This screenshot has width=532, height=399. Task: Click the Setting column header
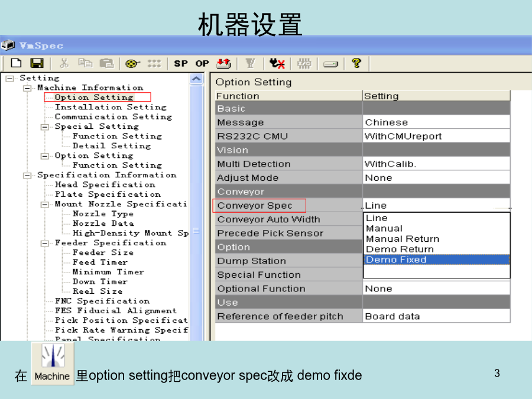436,96
